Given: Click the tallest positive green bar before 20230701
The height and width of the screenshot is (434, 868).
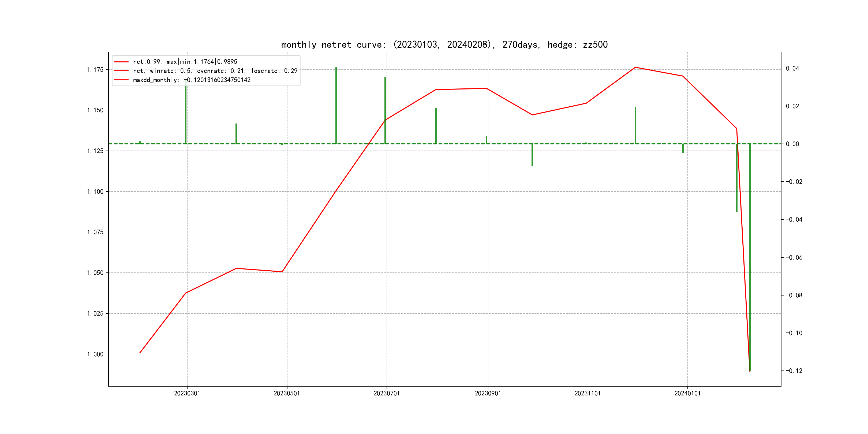Looking at the screenshot, I should point(336,105).
